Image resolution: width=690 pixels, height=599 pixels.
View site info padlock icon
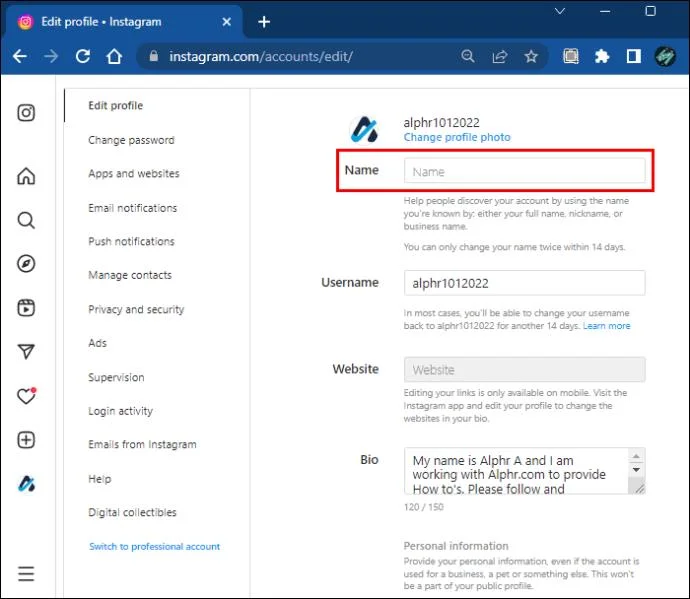click(154, 56)
